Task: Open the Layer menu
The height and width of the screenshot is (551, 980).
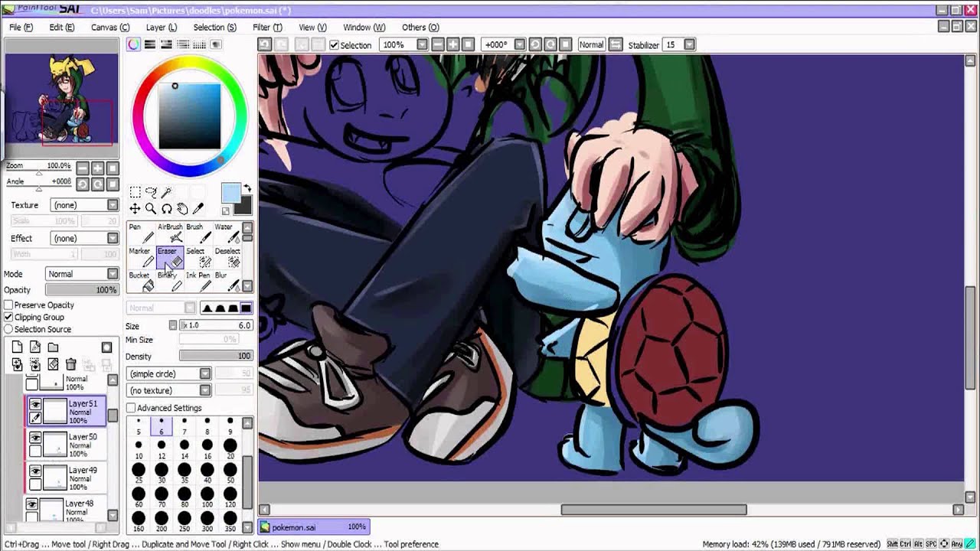Action: coord(162,28)
